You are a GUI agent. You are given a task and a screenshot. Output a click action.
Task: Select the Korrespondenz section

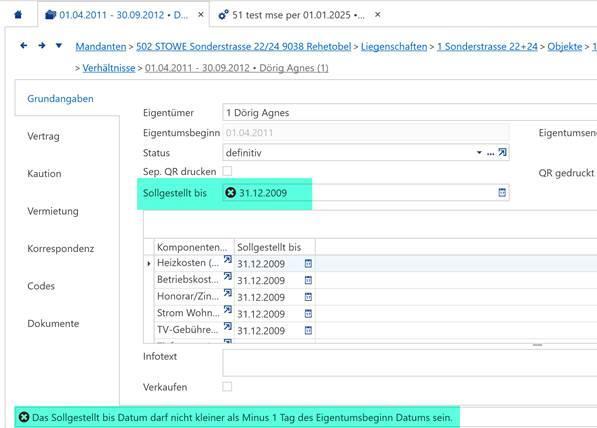61,249
